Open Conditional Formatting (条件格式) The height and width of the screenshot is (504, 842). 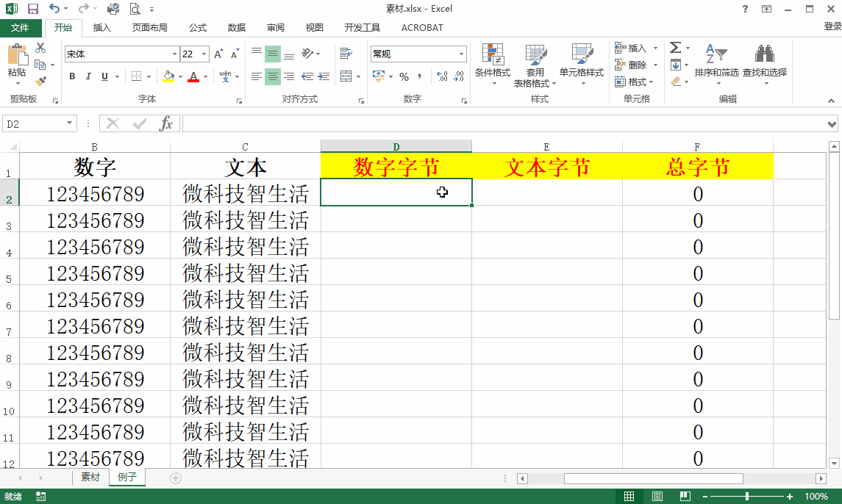(493, 65)
